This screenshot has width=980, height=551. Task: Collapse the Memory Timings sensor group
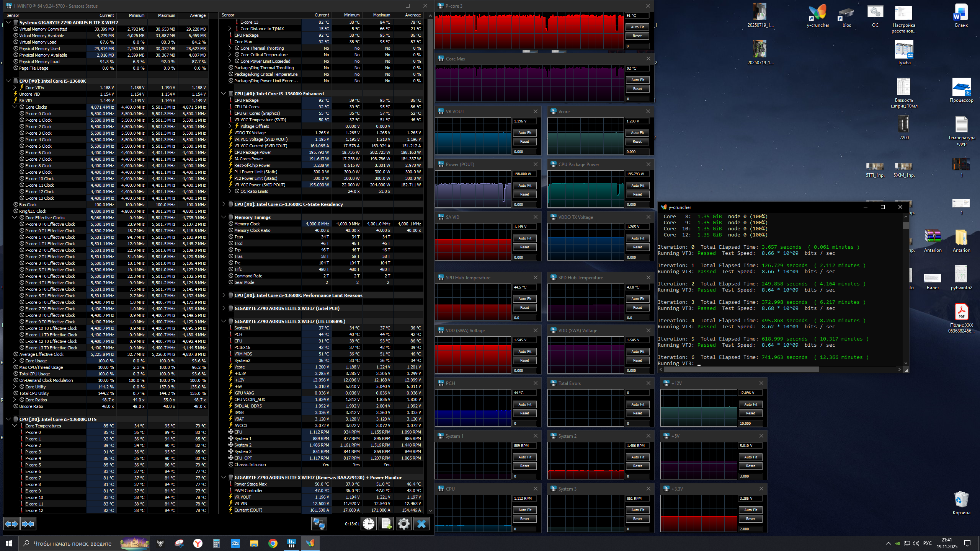(224, 217)
